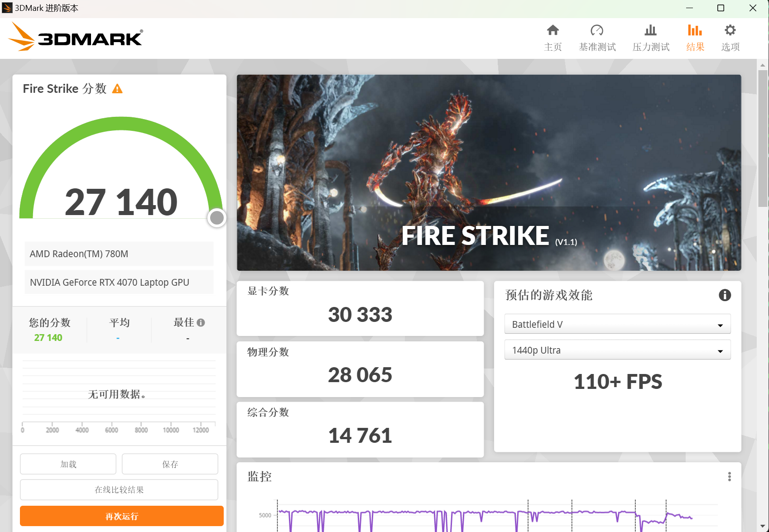The image size is (769, 532).
Task: Click the warning triangle next to Fire Strike score
Action: (x=117, y=89)
